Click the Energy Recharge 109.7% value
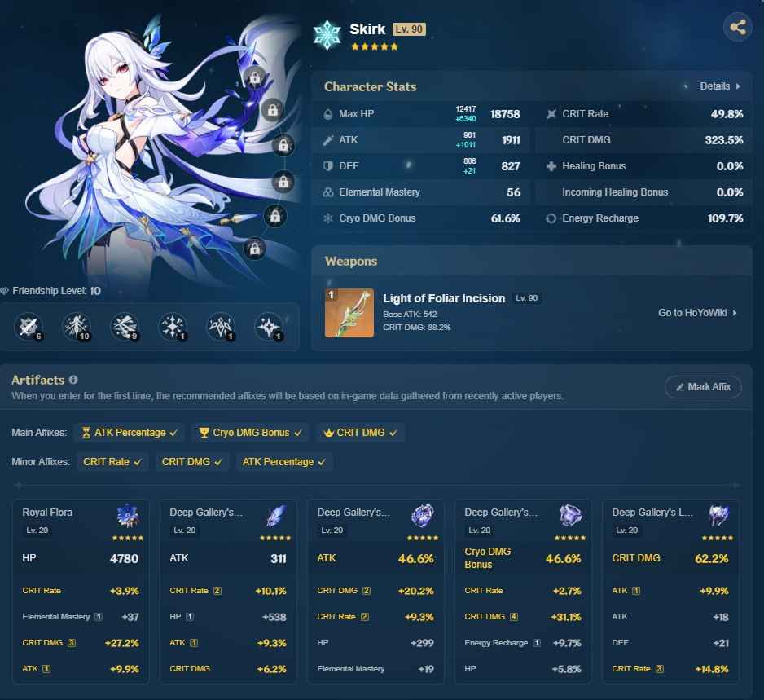 point(726,218)
